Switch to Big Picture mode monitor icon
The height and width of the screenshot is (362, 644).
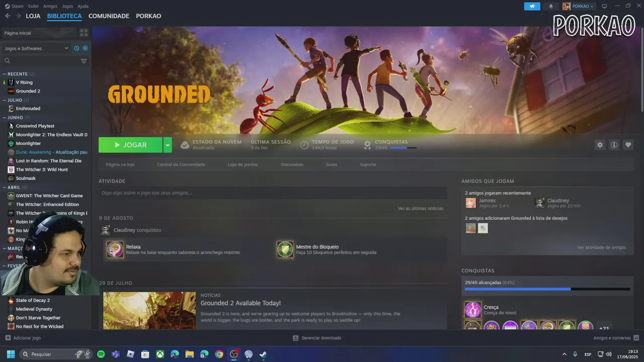604,6
